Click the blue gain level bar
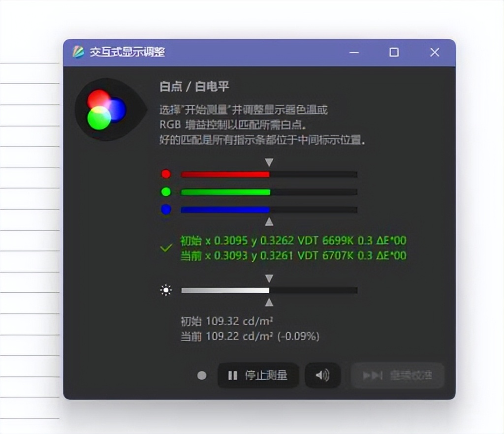504x434 pixels. coord(269,210)
